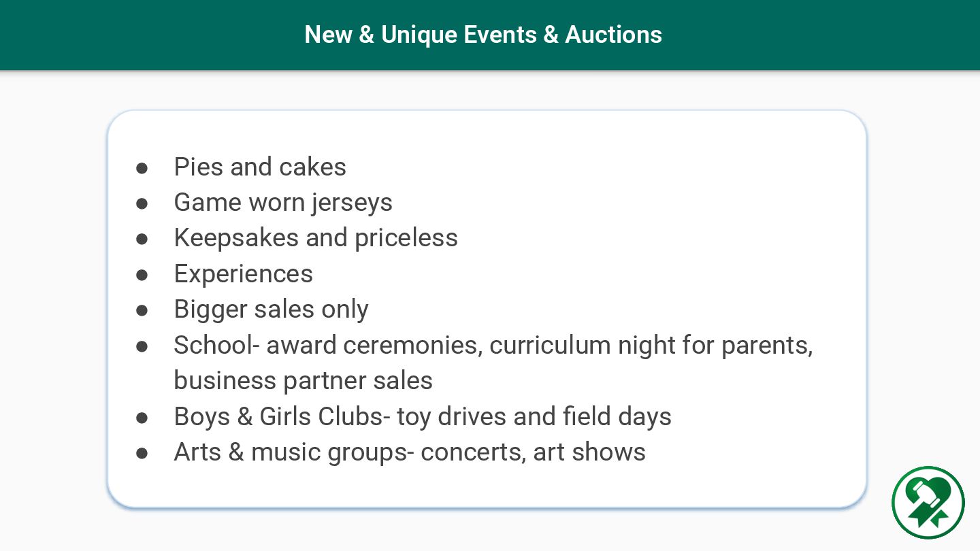Click the bullet dot before Experiences
Viewport: 980px width, 551px height.
point(142,275)
